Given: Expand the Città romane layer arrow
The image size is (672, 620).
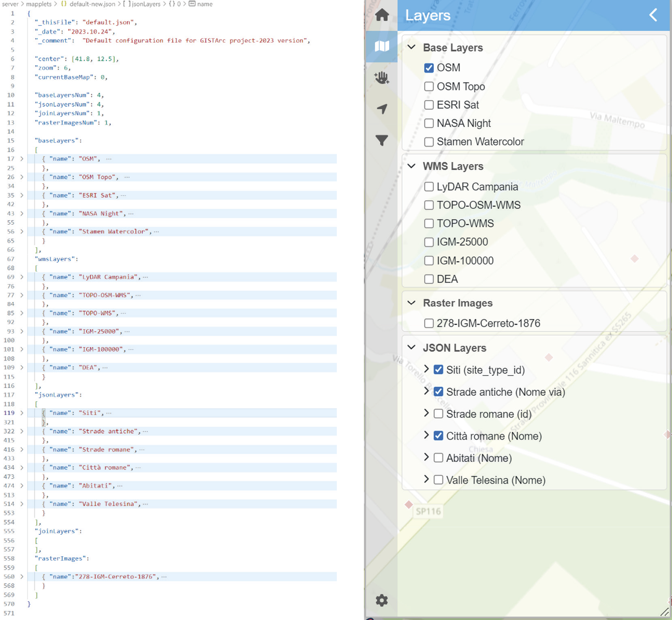Looking at the screenshot, I should click(426, 435).
